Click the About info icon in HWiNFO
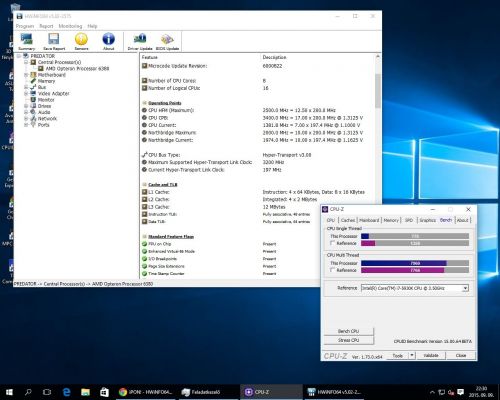This screenshot has height=400, width=500. (109, 41)
